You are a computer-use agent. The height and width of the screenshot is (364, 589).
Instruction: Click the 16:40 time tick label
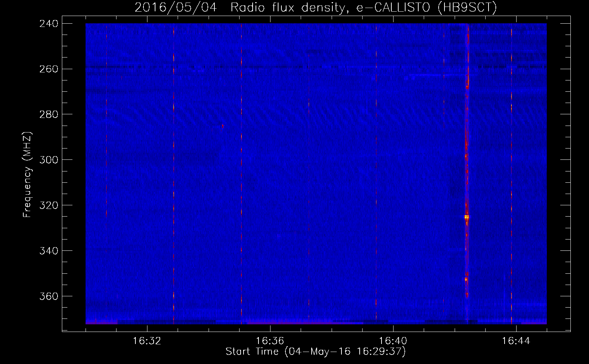pos(393,341)
